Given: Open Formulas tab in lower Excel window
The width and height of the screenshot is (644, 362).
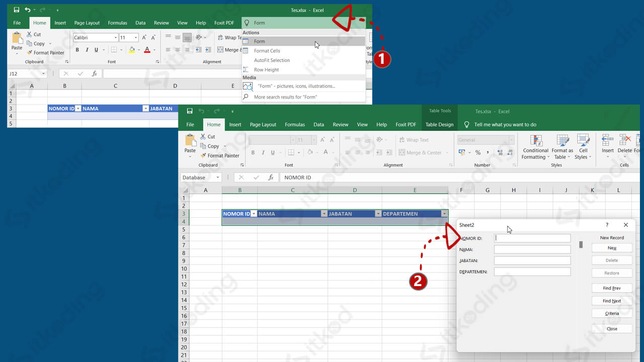Looking at the screenshot, I should (x=295, y=125).
